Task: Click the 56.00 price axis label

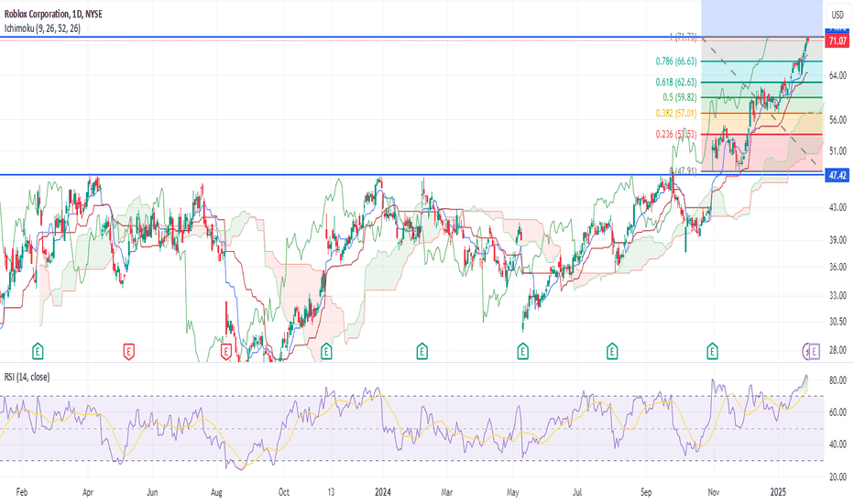Action: [x=838, y=120]
